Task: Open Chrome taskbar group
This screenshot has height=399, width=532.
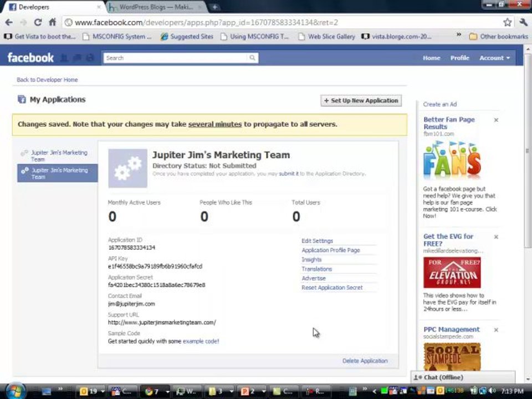Action: tap(157, 391)
